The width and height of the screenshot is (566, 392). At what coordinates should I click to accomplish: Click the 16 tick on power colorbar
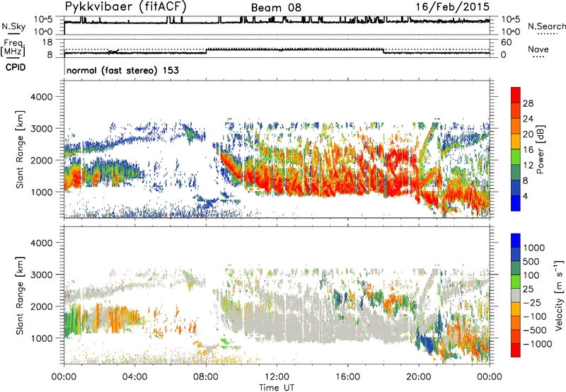tap(528, 150)
